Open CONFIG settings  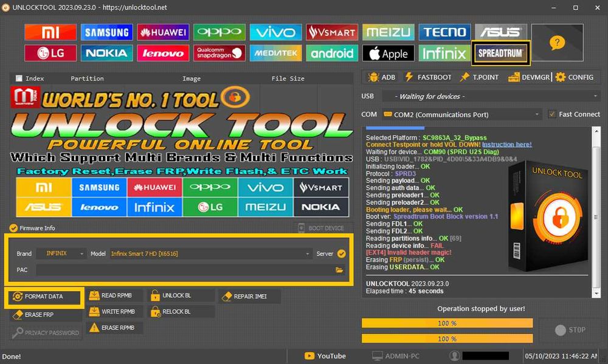coord(575,77)
